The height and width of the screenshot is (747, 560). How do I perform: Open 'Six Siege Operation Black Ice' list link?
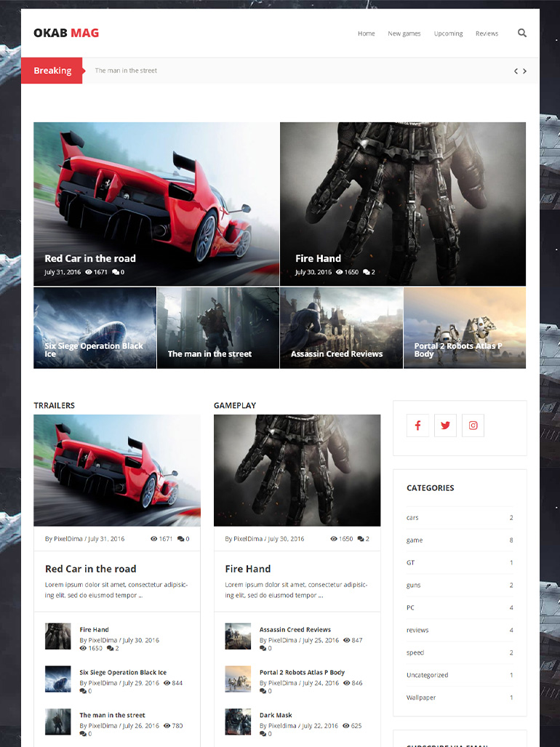[123, 672]
